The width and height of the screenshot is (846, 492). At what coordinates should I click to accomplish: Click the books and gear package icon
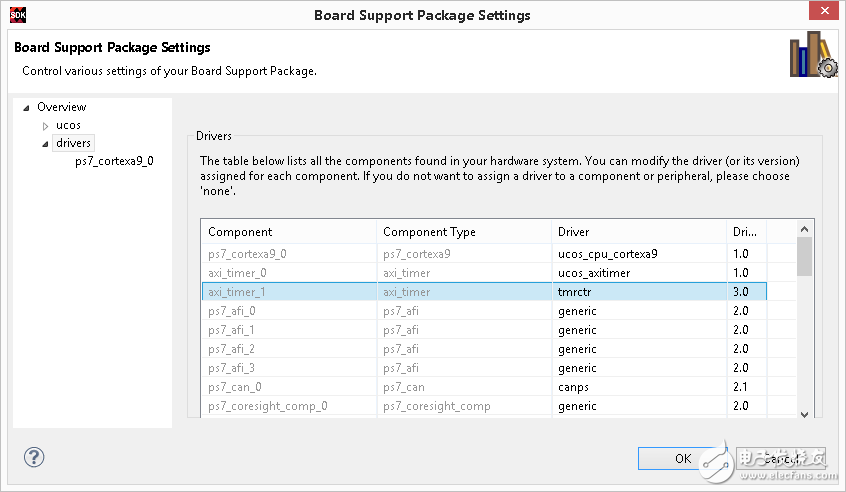pos(812,56)
